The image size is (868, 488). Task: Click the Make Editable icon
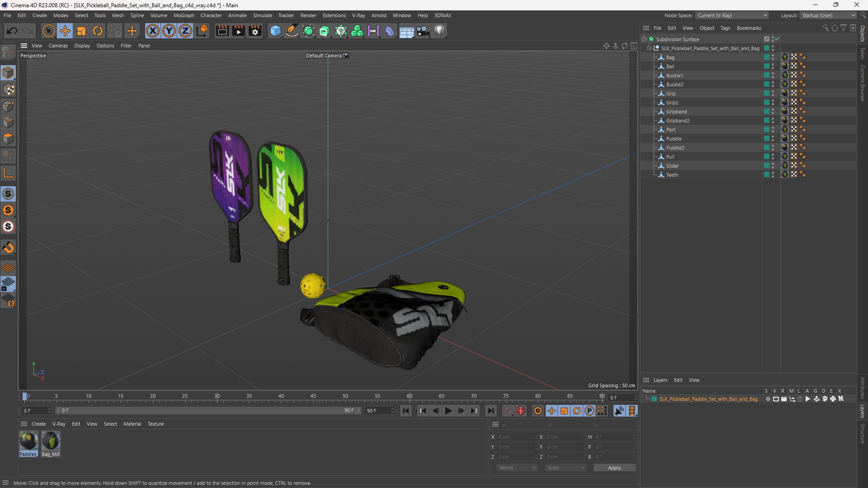8,53
